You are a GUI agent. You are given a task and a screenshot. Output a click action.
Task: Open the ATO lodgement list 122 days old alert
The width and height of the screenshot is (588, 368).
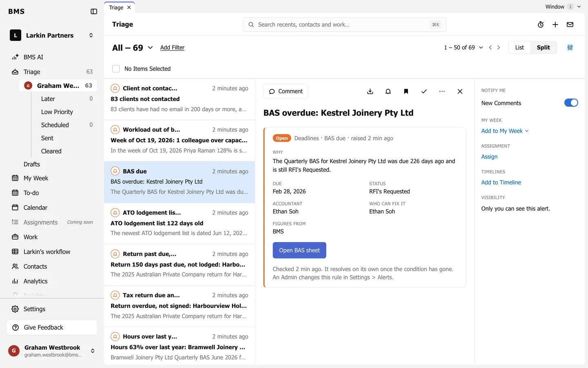pos(180,223)
